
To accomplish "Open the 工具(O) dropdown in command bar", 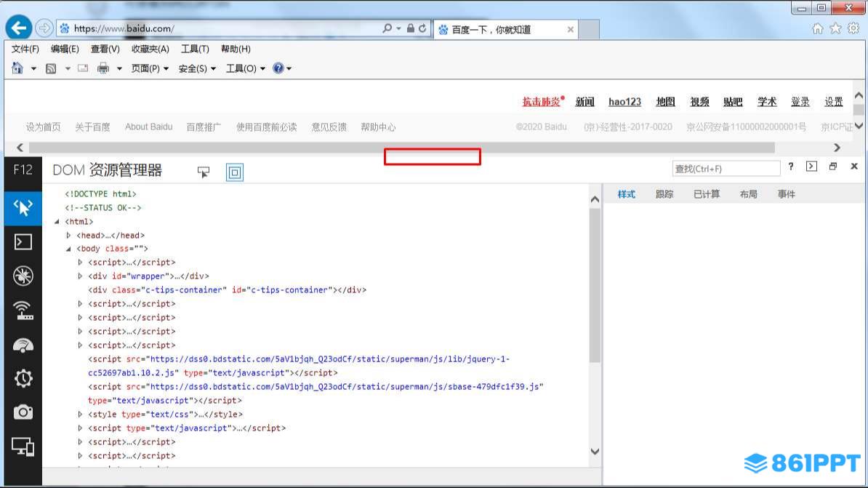I will pyautogui.click(x=245, y=68).
